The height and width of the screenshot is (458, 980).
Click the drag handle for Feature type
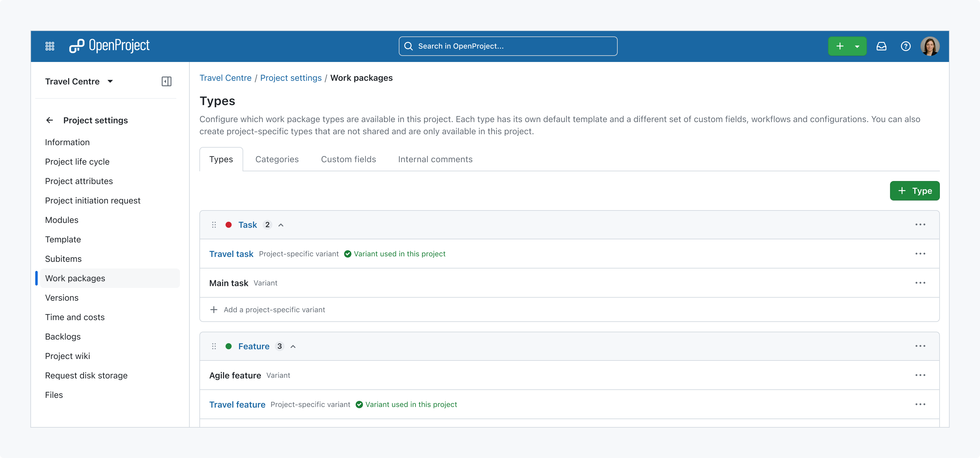pyautogui.click(x=214, y=346)
